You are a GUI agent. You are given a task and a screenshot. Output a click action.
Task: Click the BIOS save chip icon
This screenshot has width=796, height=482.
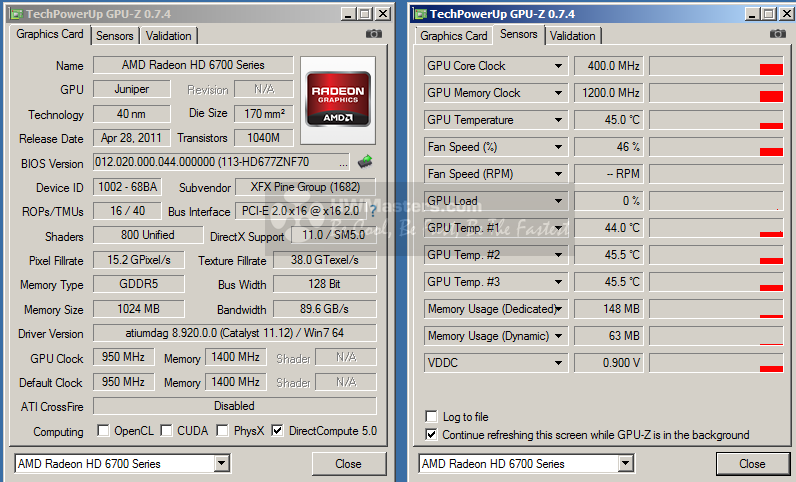coord(365,161)
